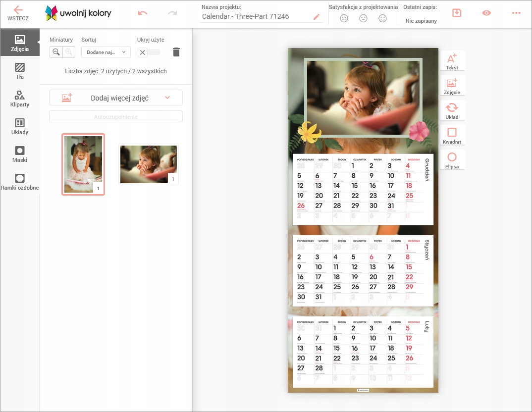Open the Kliparty tab
The image size is (532, 412).
point(20,99)
